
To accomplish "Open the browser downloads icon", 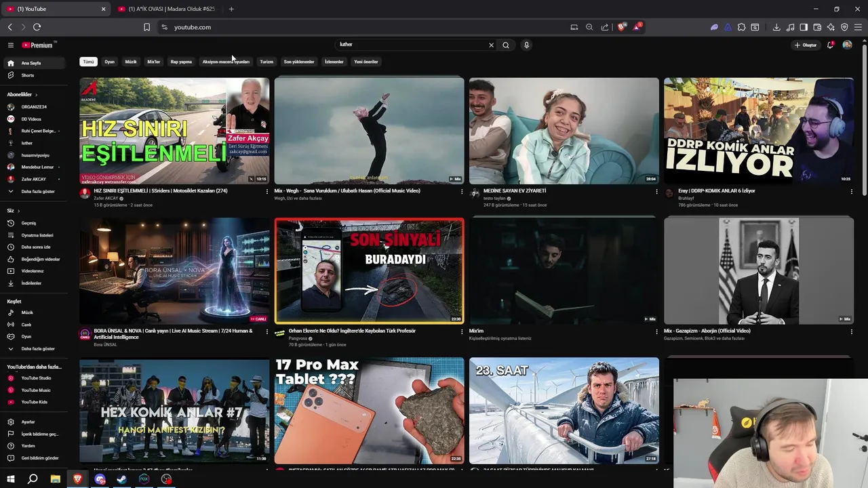I will (x=776, y=27).
